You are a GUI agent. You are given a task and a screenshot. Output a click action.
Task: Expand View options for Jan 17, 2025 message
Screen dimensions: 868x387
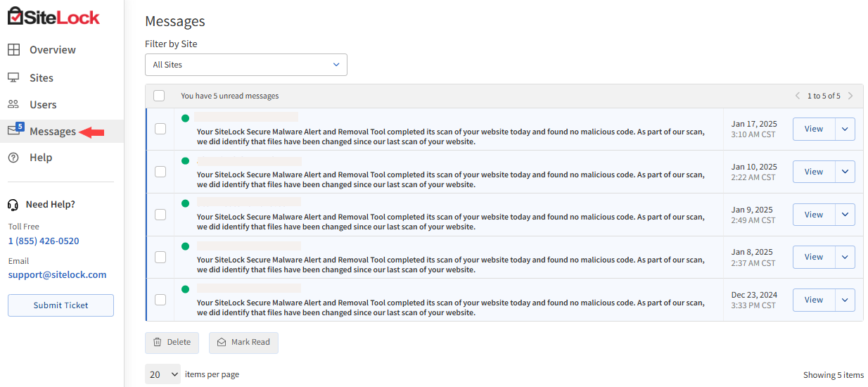[845, 129]
